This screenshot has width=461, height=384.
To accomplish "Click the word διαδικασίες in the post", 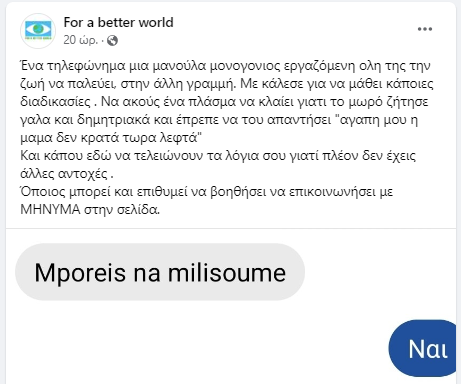I will pyautogui.click(x=55, y=102).
